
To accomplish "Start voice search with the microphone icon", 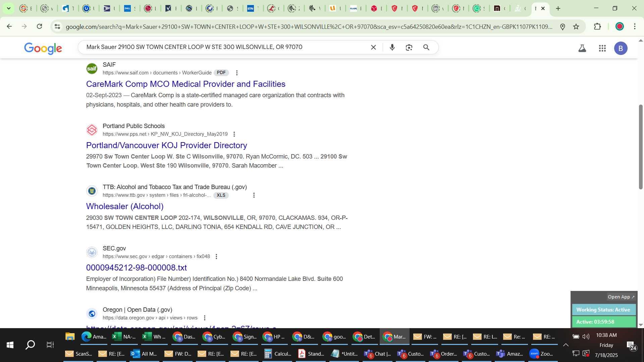I will pyautogui.click(x=392, y=47).
